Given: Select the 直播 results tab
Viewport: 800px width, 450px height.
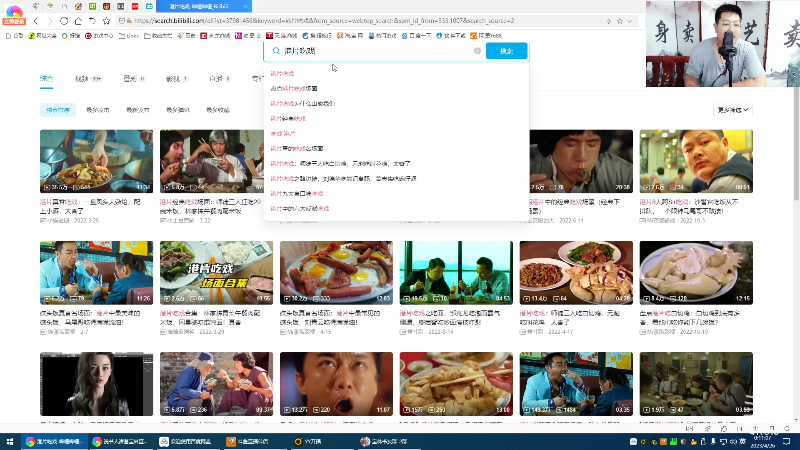Looking at the screenshot, I should tap(220, 79).
